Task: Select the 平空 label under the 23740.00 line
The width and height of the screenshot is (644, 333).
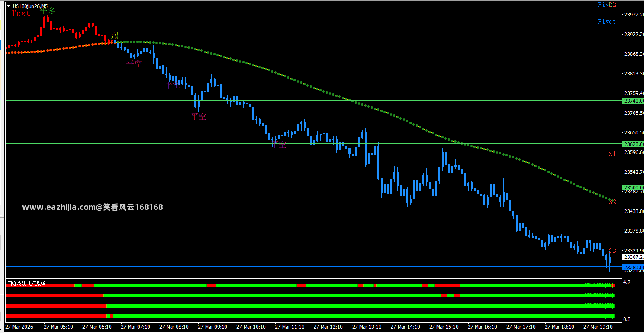Action: pos(199,116)
